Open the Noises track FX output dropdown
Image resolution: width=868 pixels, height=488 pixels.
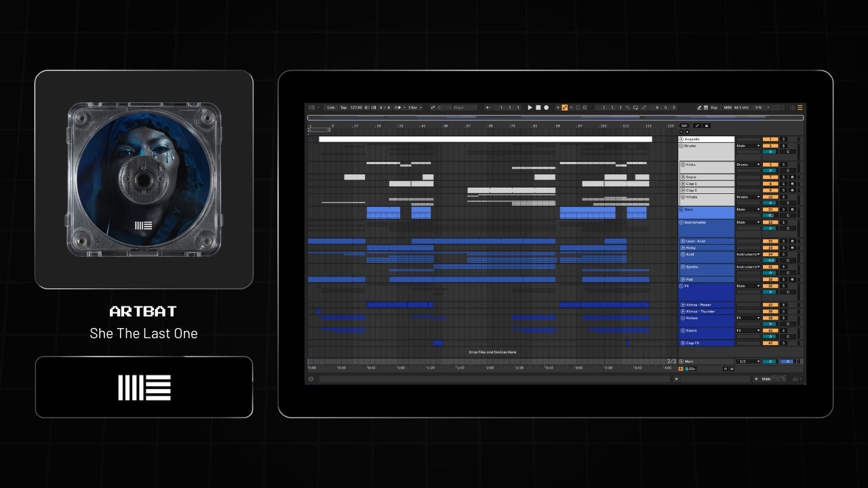tap(749, 318)
